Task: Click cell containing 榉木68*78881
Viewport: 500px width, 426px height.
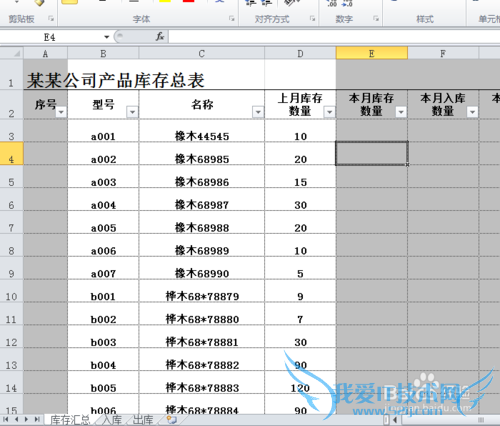Action: tap(202, 337)
